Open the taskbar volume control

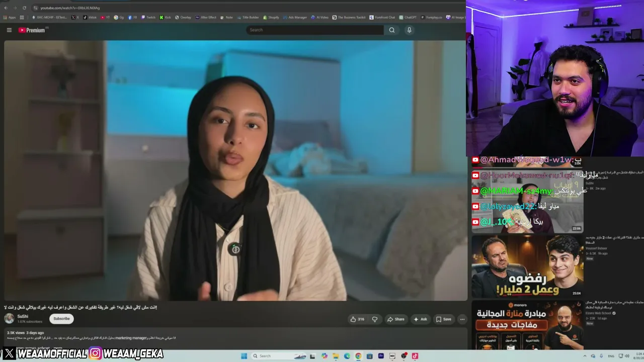(x=627, y=356)
